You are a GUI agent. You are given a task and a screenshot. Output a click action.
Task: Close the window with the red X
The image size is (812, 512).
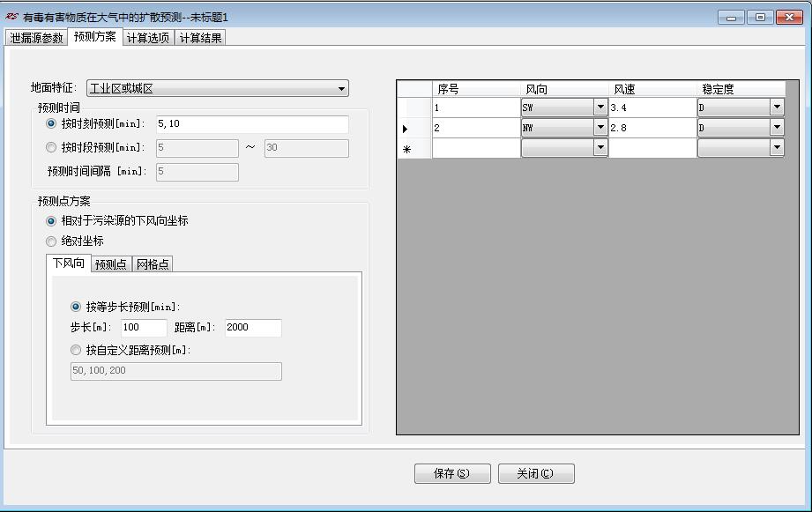coord(789,18)
